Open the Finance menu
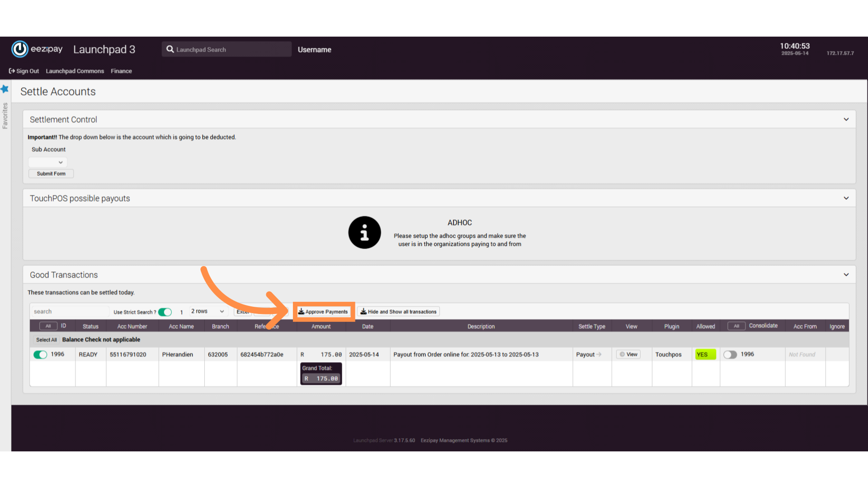This screenshot has width=868, height=488. [x=121, y=71]
